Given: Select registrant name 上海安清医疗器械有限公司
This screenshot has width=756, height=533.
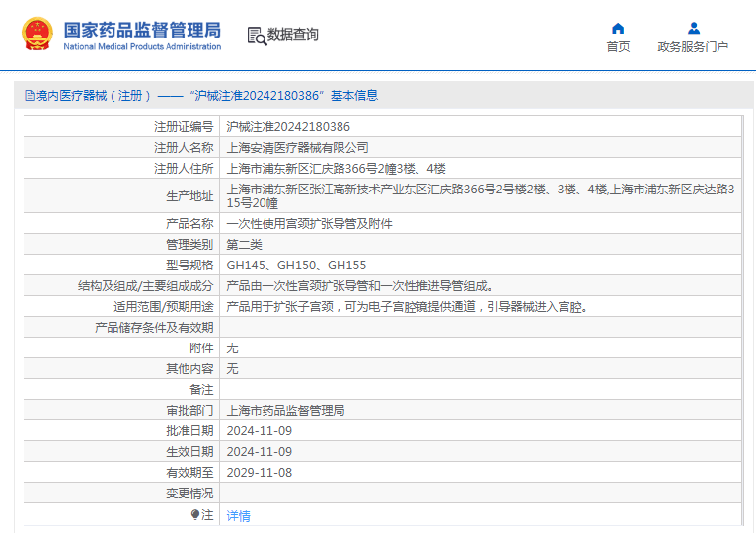Looking at the screenshot, I should pos(297,148).
